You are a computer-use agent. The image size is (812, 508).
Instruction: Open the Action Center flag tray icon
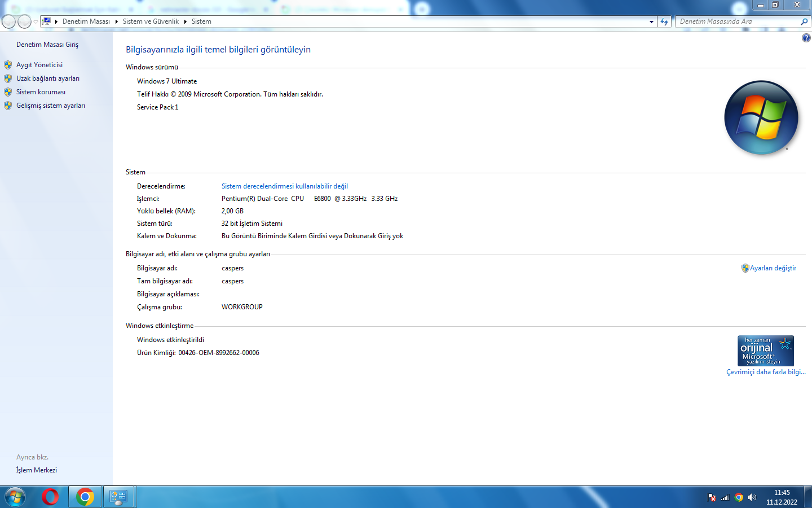[x=712, y=497]
